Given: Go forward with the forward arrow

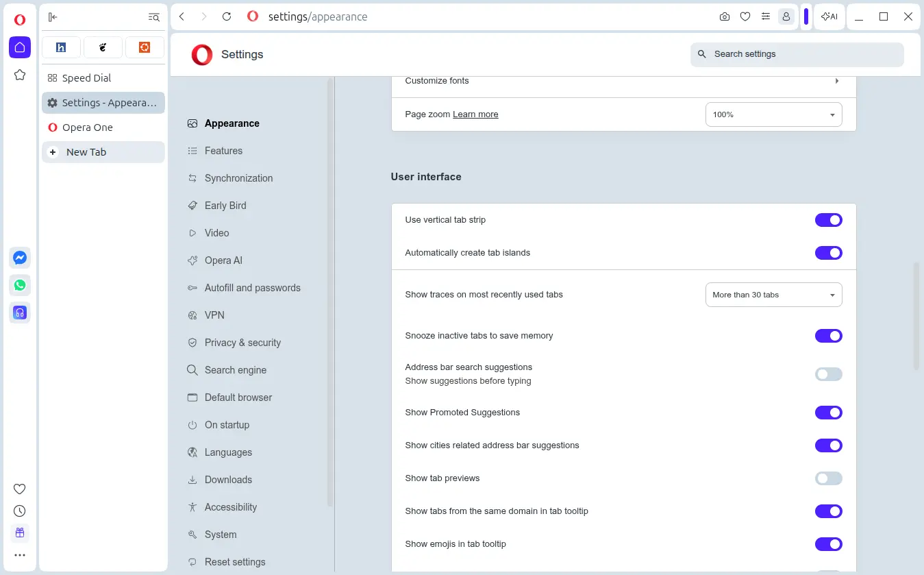Looking at the screenshot, I should [x=203, y=17].
